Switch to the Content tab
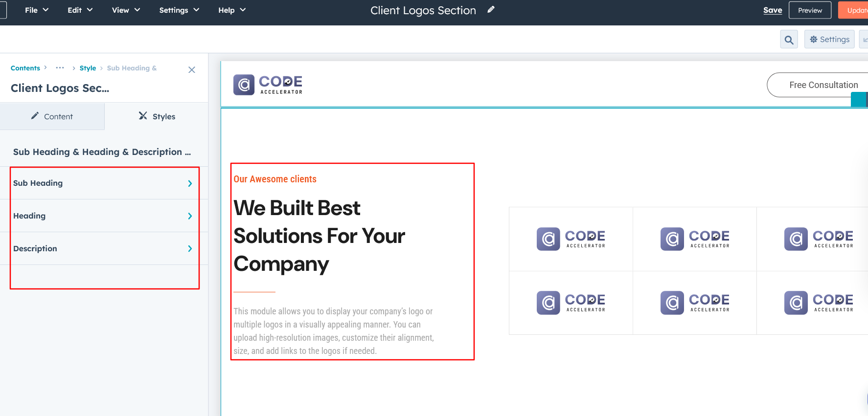Screen dimensions: 868x416 [x=52, y=116]
